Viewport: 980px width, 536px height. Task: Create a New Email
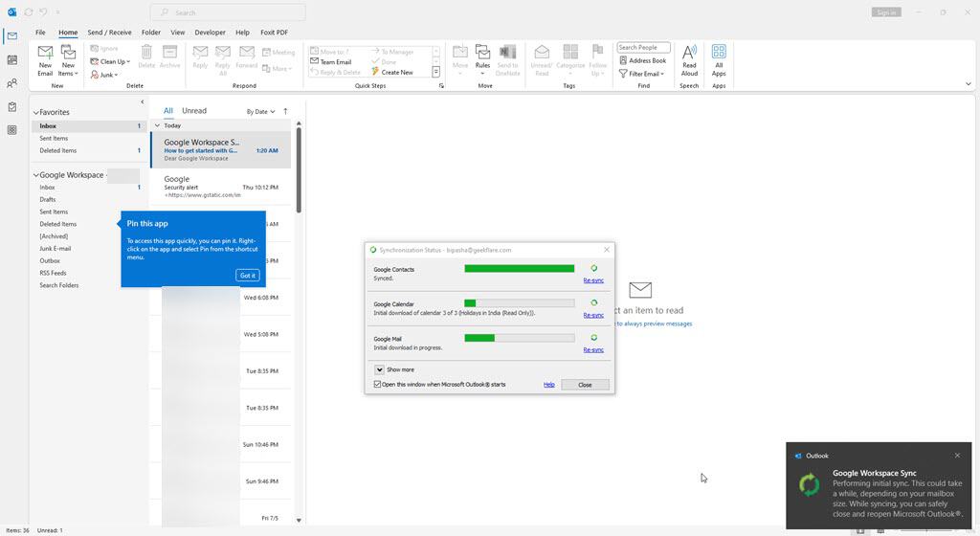pyautogui.click(x=45, y=60)
